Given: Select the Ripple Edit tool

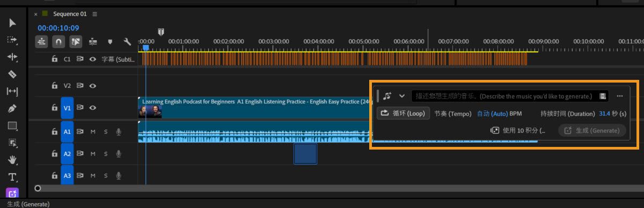Looking at the screenshot, I should [x=12, y=57].
